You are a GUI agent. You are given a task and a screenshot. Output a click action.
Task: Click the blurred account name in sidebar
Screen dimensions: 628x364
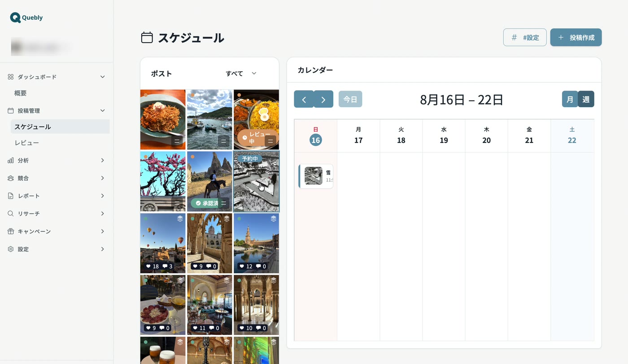coord(40,47)
